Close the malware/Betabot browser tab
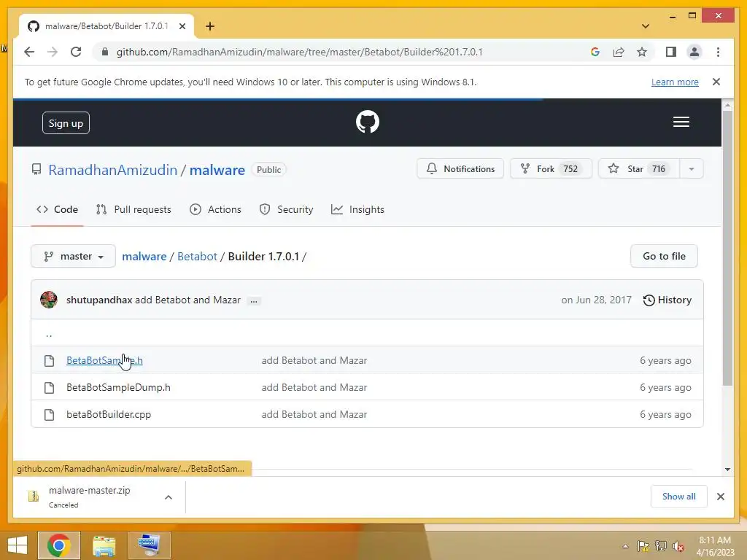This screenshot has width=747, height=560. coord(182,26)
